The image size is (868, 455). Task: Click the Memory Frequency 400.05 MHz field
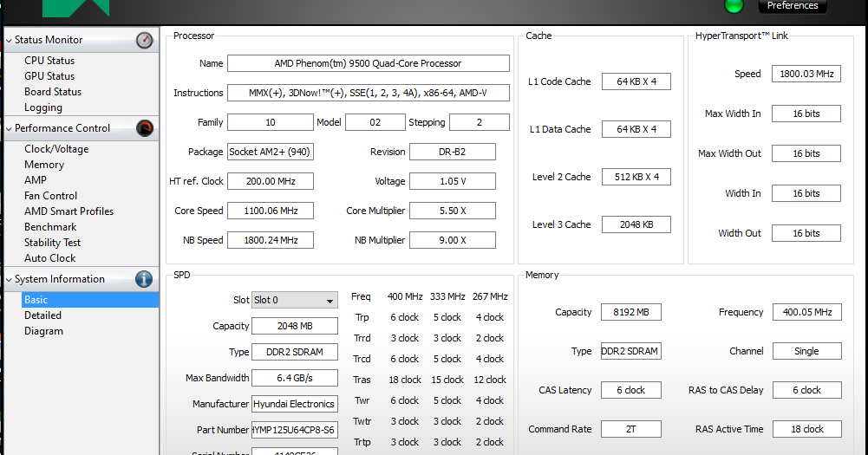(x=807, y=312)
